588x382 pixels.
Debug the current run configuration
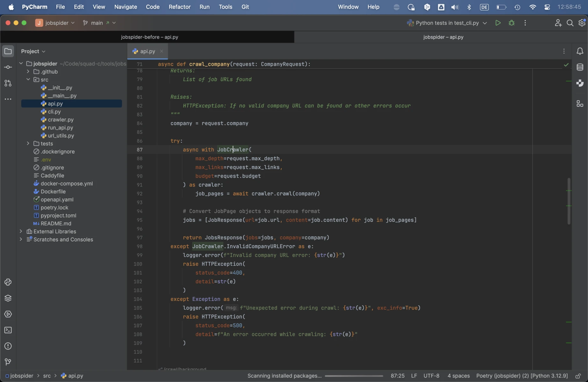(512, 23)
